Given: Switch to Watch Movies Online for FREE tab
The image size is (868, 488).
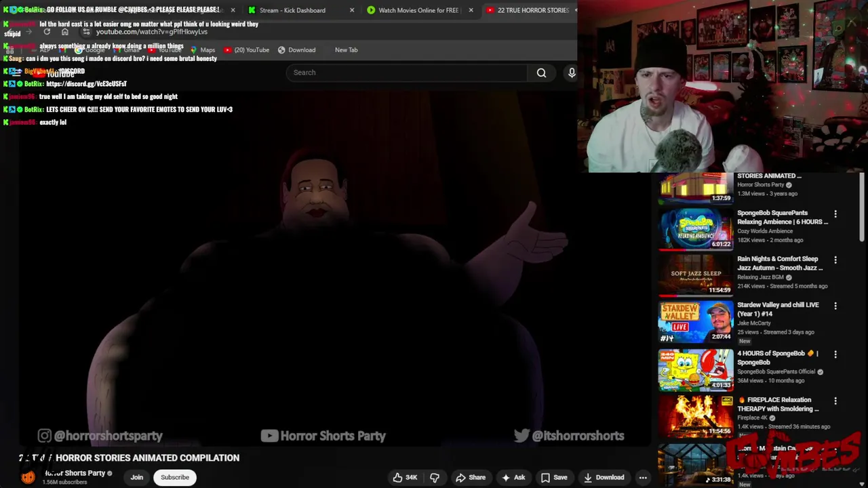Looking at the screenshot, I should [x=418, y=10].
